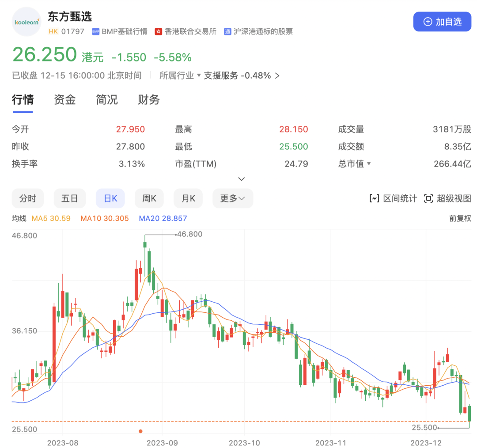The image size is (477, 448).
Task: Click the orange event dot on timeline
Action: click(x=140, y=431)
